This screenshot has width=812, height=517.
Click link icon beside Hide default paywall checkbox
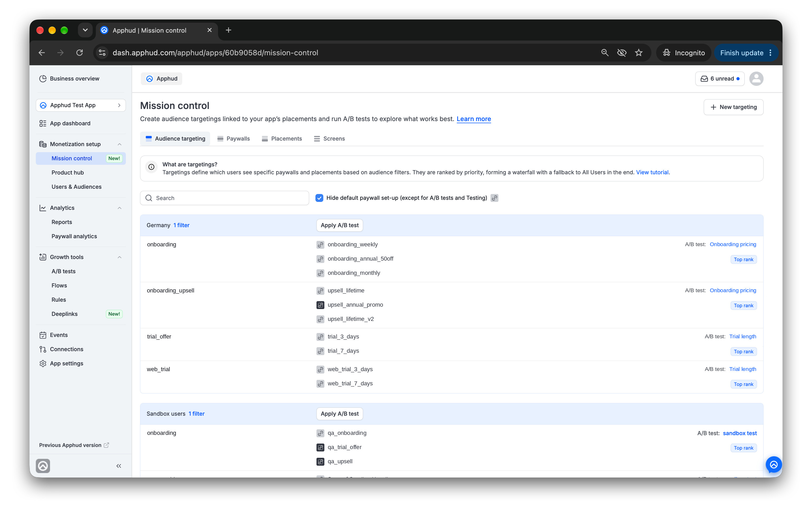tap(494, 198)
